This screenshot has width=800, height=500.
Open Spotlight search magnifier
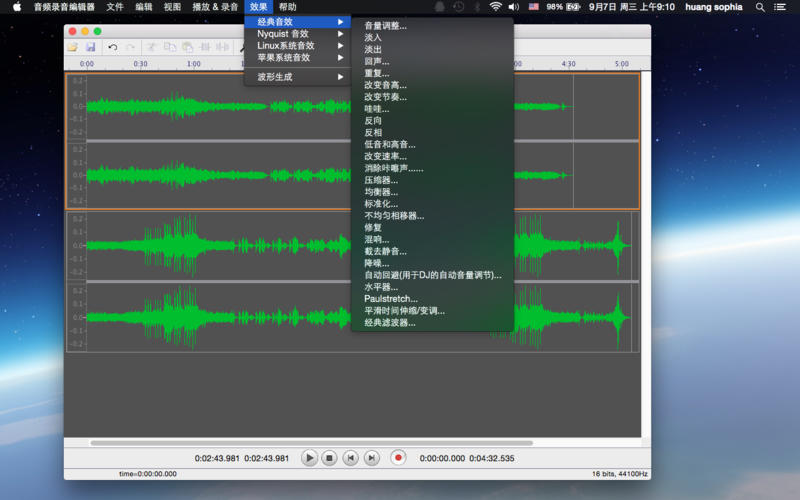(x=760, y=7)
